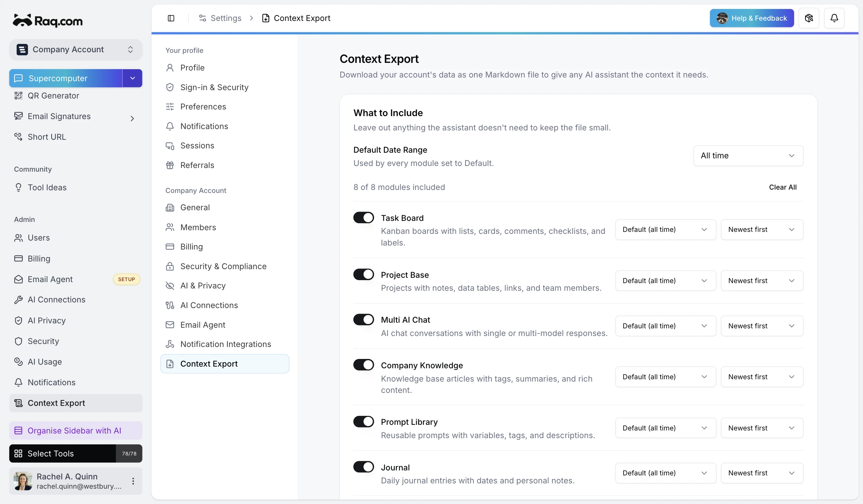Click the Raq.com raccoon logo
The width and height of the screenshot is (863, 504).
(x=48, y=21)
